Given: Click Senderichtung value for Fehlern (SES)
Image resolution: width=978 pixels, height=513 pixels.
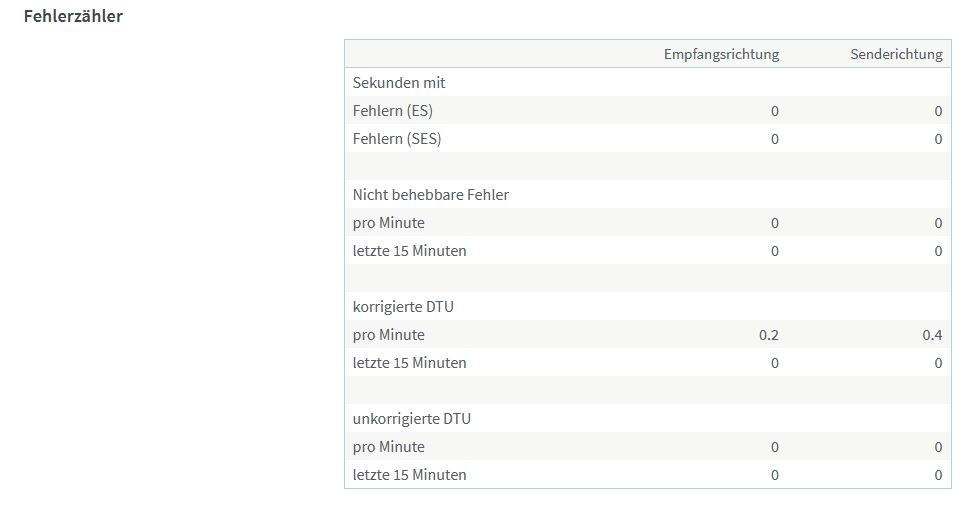Looking at the screenshot, I should click(x=938, y=139).
